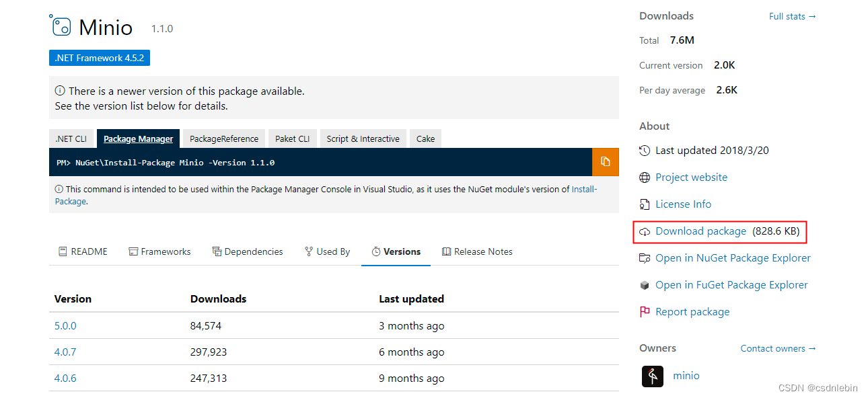This screenshot has width=868, height=398.
Task: Click the FuGet cube icon
Action: pyautogui.click(x=645, y=285)
